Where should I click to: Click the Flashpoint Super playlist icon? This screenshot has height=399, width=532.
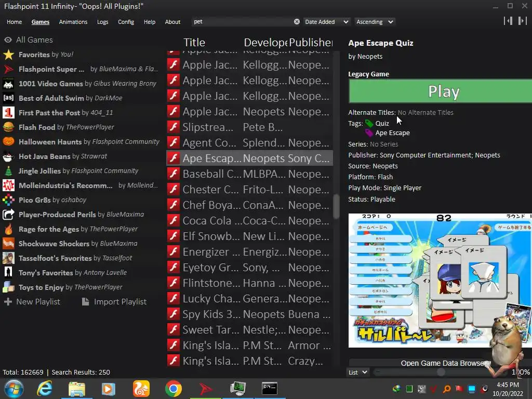(8, 69)
